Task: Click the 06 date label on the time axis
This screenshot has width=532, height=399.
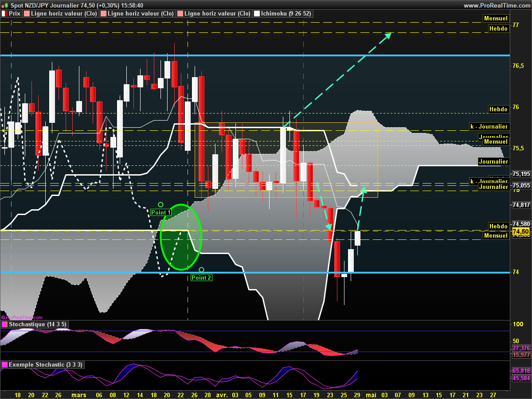Action: click(99, 394)
